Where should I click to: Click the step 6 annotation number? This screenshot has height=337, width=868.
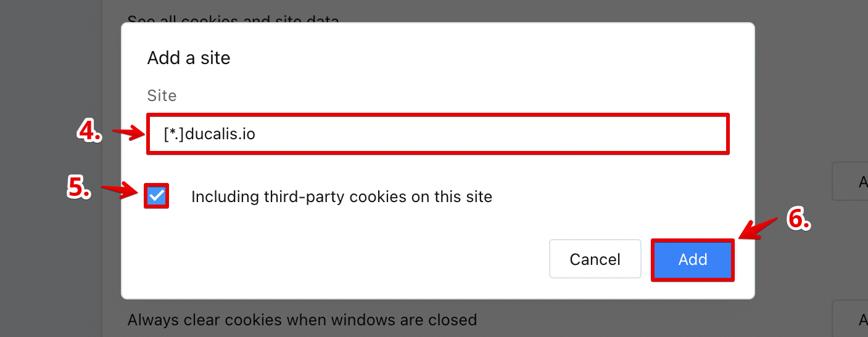click(x=798, y=218)
